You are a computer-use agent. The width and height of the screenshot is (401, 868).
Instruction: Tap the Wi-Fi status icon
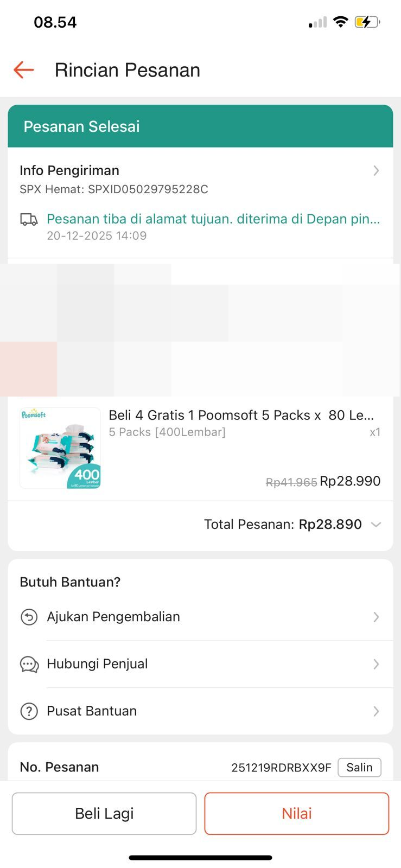pos(340,22)
